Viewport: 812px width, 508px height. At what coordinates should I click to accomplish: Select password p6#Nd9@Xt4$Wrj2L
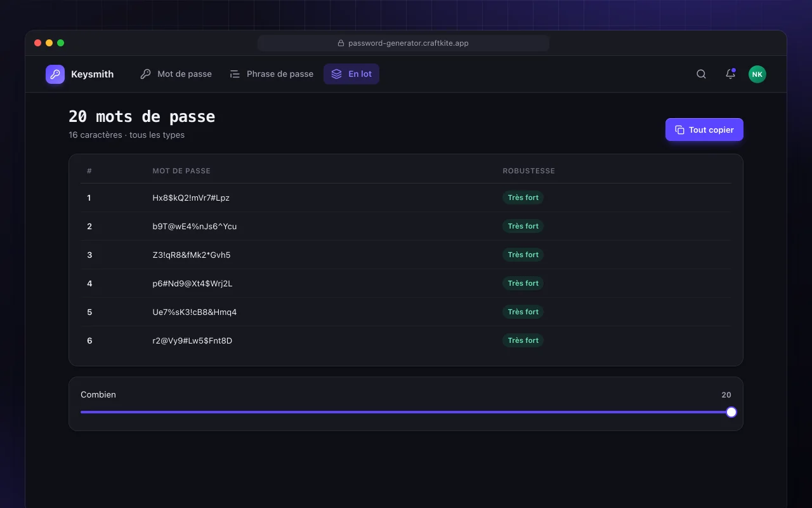click(192, 283)
